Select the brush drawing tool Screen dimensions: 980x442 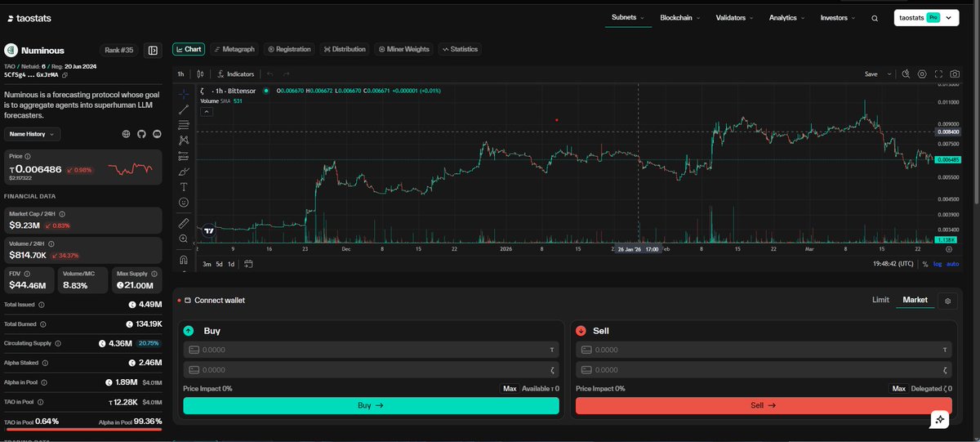(184, 171)
